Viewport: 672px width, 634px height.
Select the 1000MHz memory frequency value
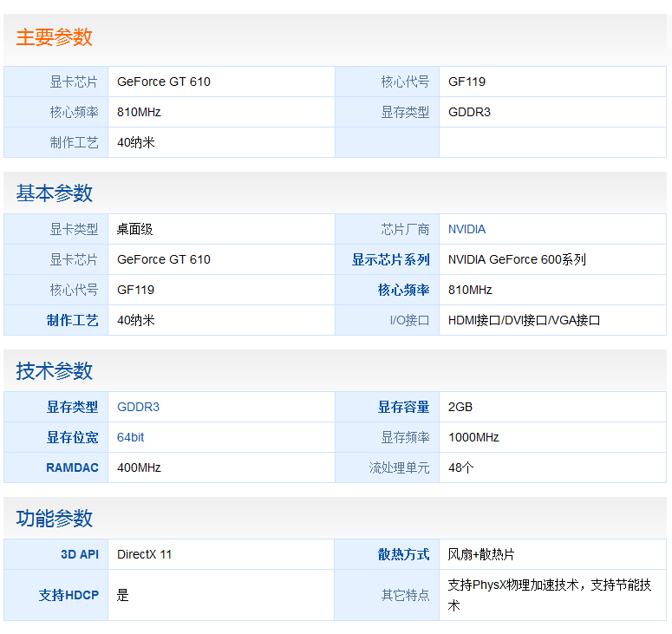click(473, 438)
